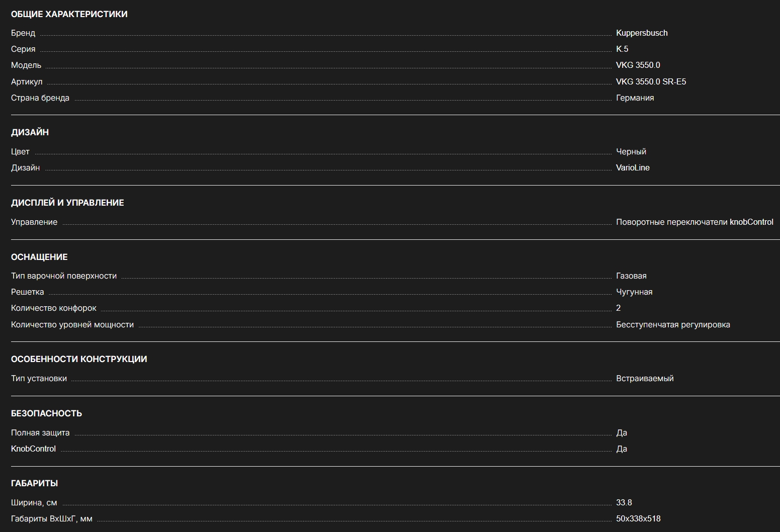Click the Kuppersbusch brand value
The image size is (780, 532).
(642, 33)
